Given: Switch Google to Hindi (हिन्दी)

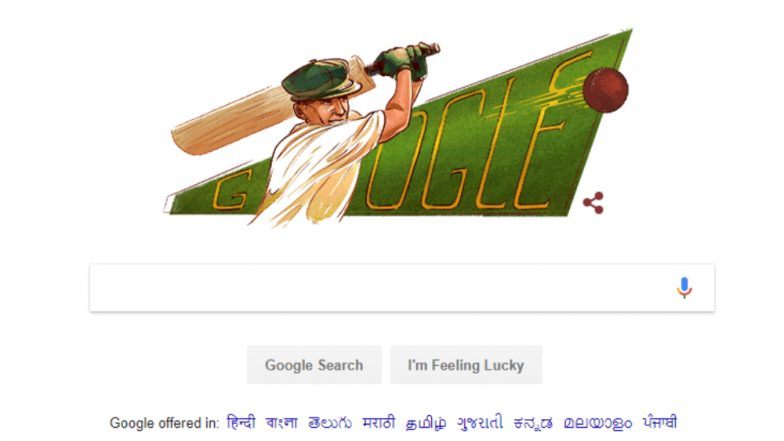Looking at the screenshot, I should (x=241, y=422).
